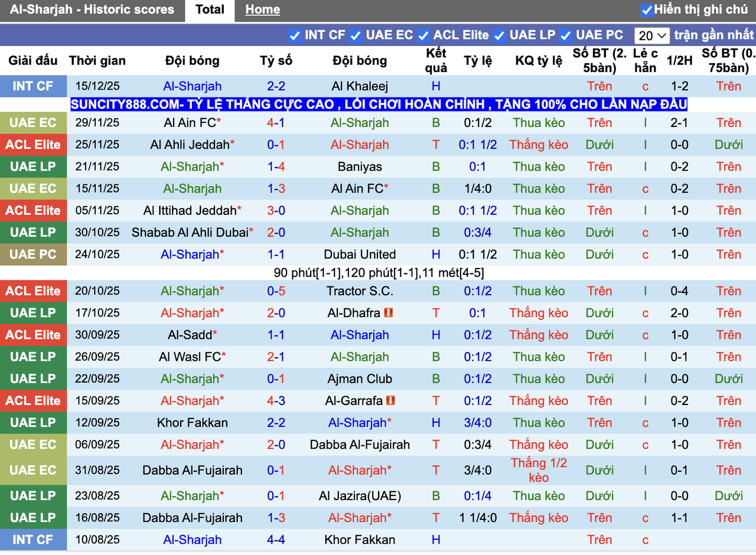Screen dimensions: 756x555
Task: Open the 20 recent matches dropdown
Action: 652,35
